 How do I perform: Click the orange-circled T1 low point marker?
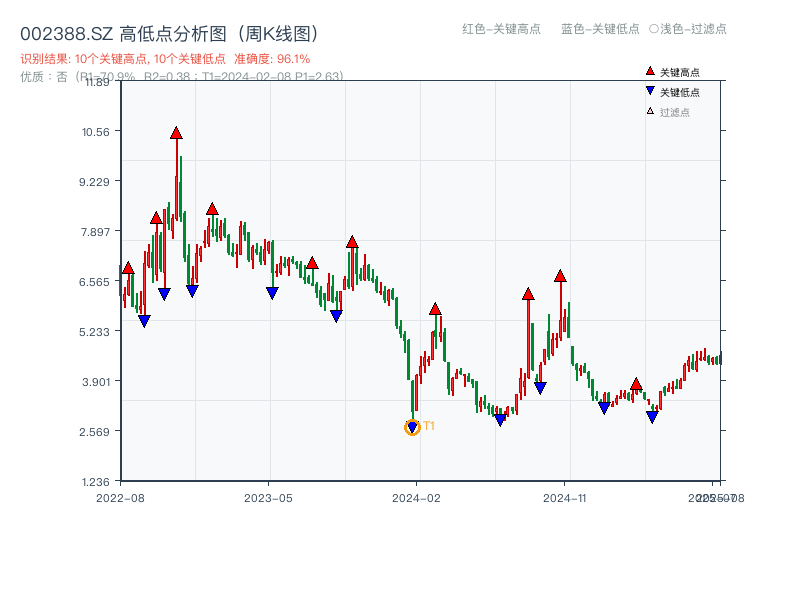click(412, 428)
